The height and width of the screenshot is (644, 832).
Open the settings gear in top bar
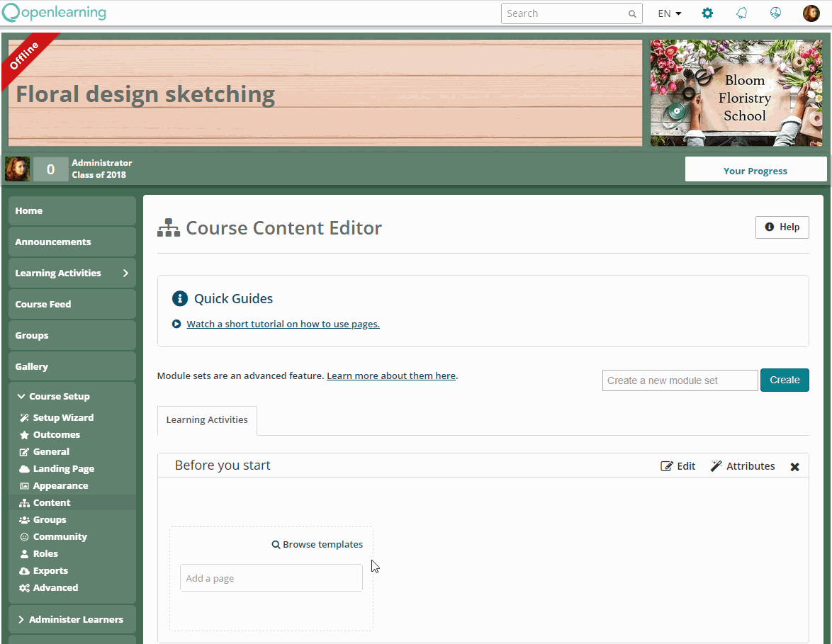click(x=707, y=13)
